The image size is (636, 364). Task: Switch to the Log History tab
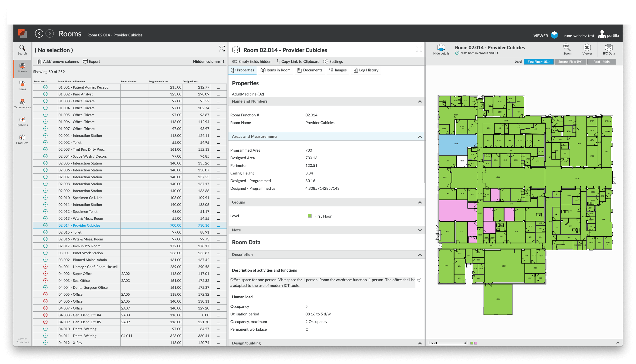pyautogui.click(x=366, y=70)
